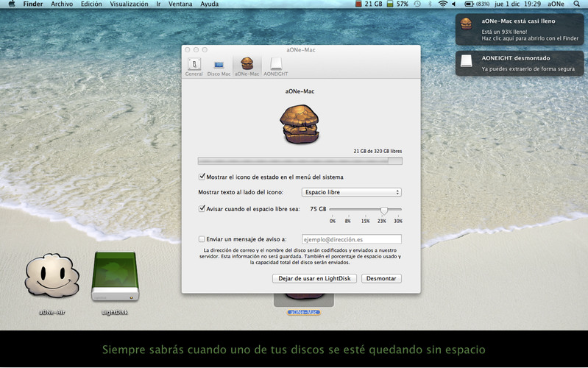
Task: Open the Apple menu
Action: coord(12,4)
